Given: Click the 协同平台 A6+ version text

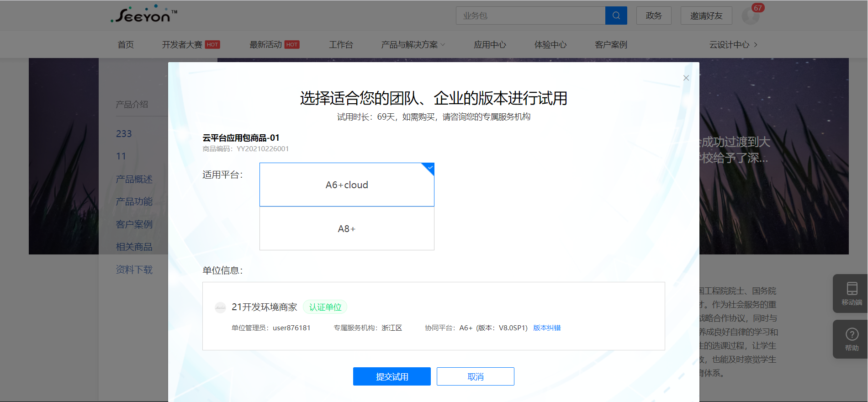Looking at the screenshot, I should coord(476,328).
